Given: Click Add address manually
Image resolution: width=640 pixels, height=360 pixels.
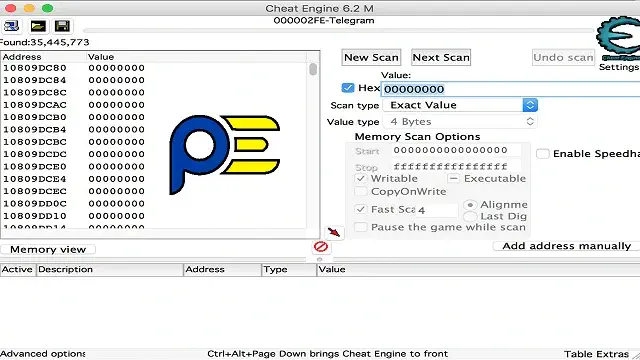Looking at the screenshot, I should 566,246.
